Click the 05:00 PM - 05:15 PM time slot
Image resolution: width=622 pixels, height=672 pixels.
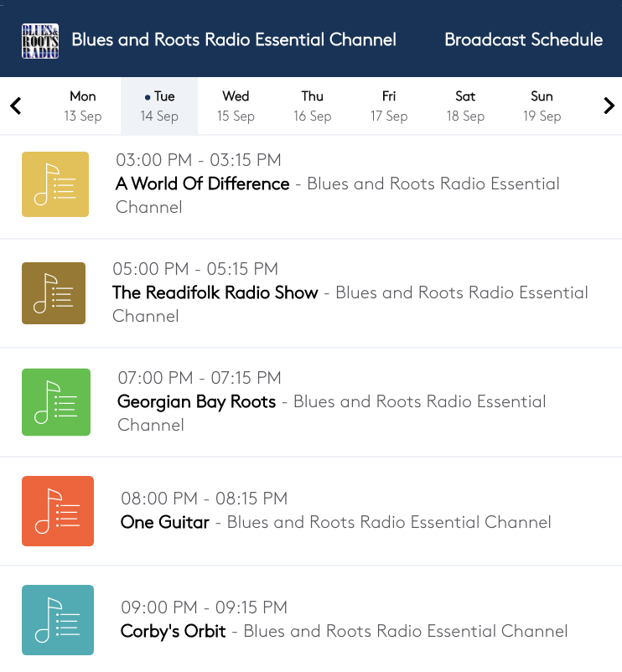point(195,269)
